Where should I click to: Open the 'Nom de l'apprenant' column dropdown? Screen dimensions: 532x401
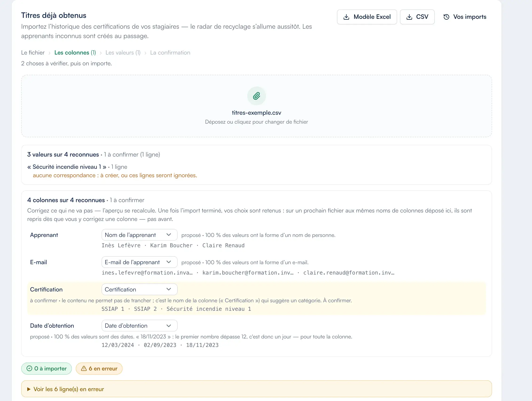point(139,235)
